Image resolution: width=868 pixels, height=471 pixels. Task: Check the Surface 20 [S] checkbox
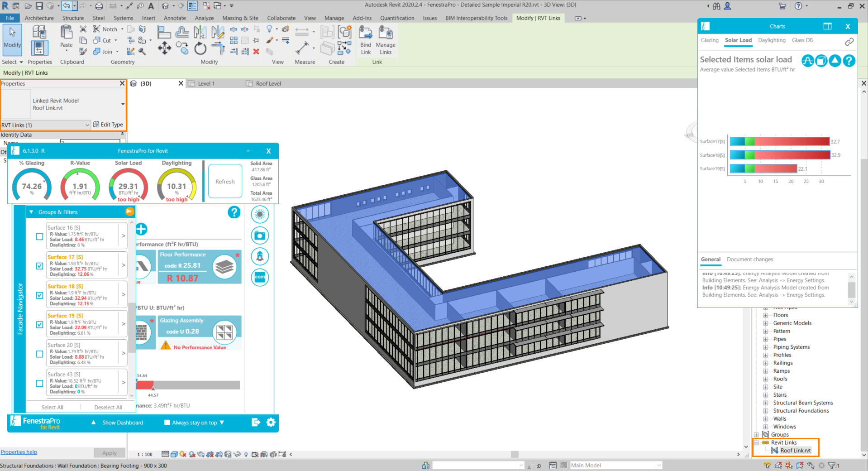tap(40, 354)
